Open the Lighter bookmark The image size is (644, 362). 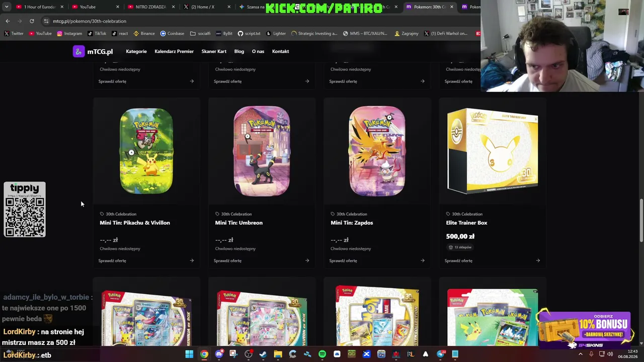[276, 34]
